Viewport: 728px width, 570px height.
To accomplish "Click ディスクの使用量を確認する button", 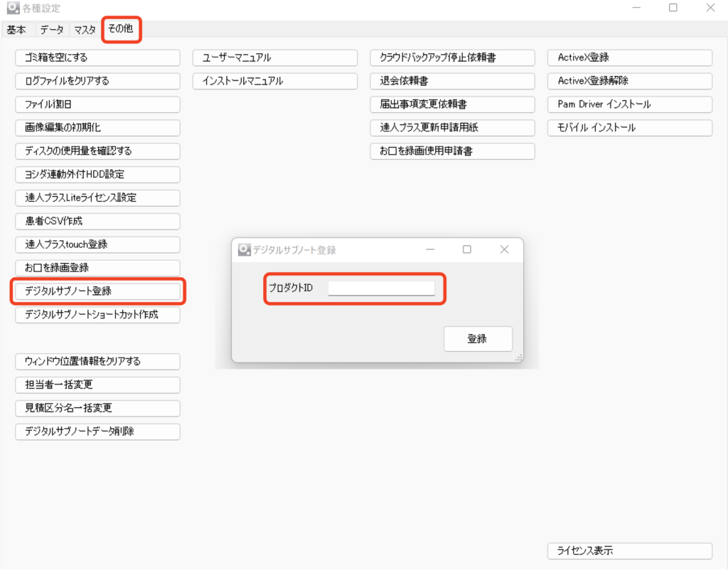I will 97,151.
